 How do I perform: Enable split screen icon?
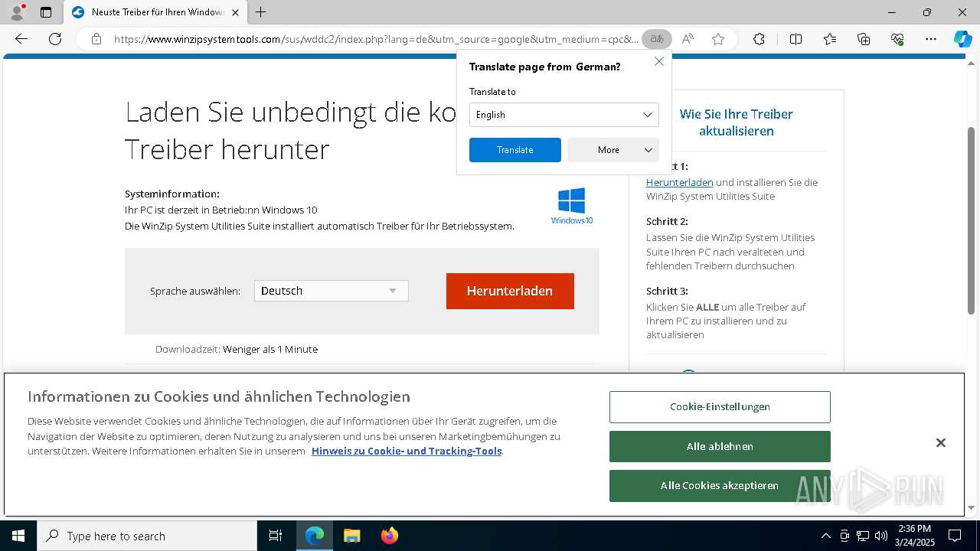(795, 39)
